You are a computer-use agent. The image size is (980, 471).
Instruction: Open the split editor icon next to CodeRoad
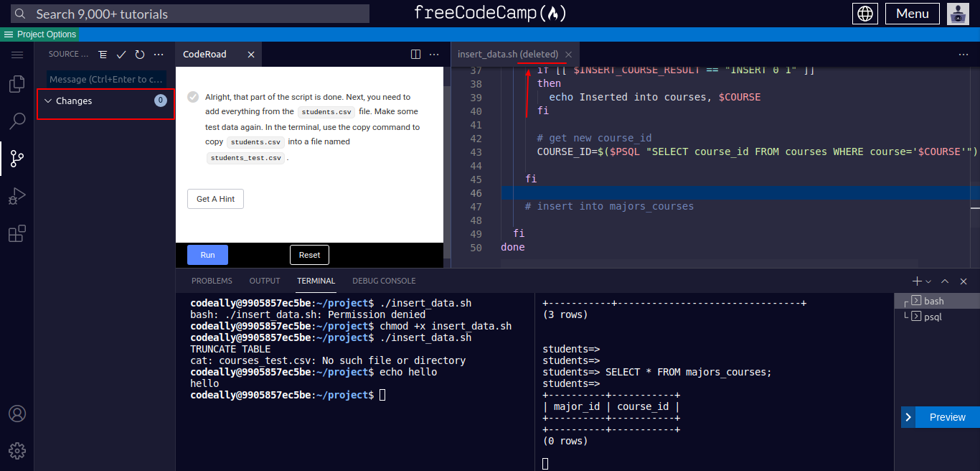click(415, 54)
